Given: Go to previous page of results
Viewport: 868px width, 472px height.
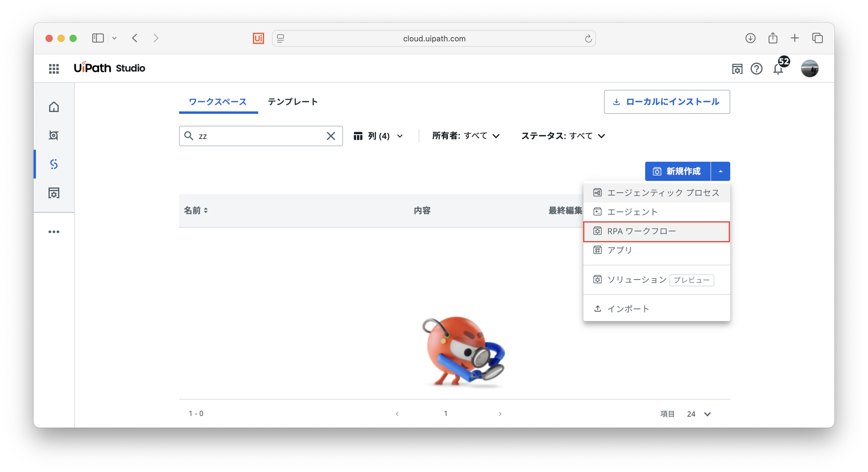Looking at the screenshot, I should coord(397,414).
